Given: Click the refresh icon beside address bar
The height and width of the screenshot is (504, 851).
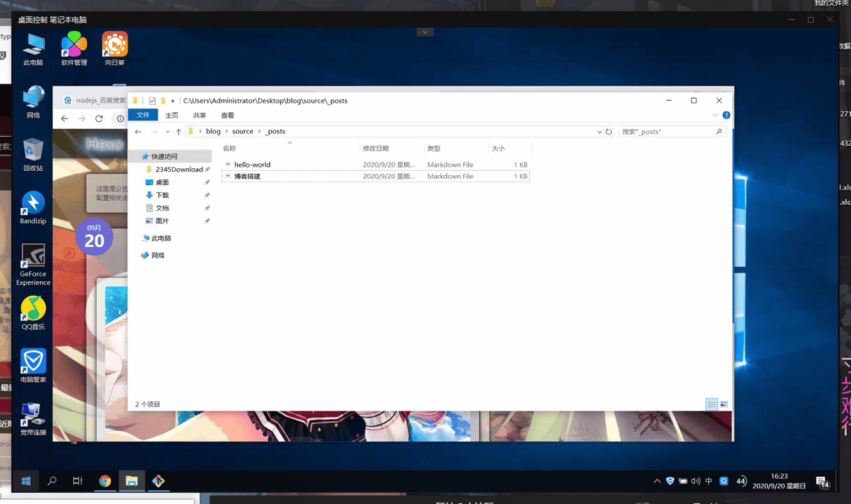Looking at the screenshot, I should (x=609, y=132).
